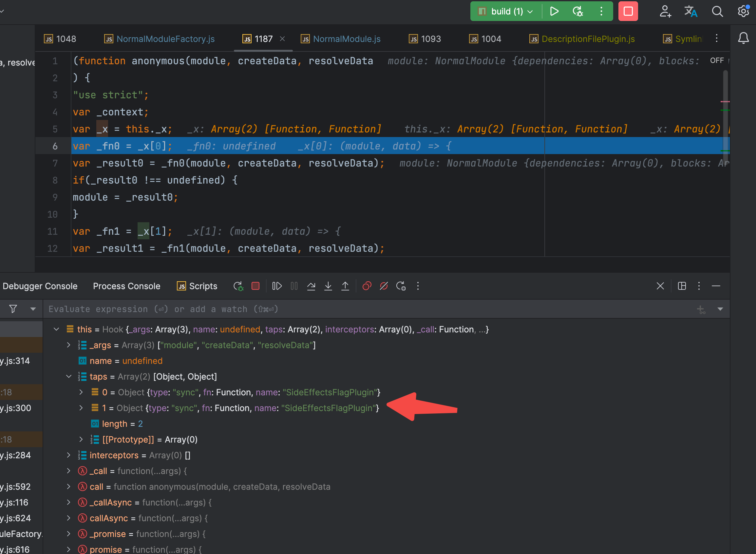
Task: Toggle the debugger layout settings icon
Action: click(x=682, y=286)
